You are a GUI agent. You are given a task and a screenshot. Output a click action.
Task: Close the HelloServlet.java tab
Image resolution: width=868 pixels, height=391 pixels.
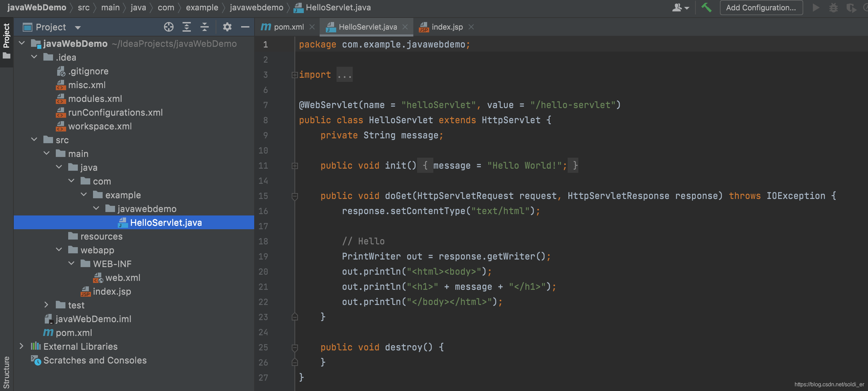pos(405,27)
